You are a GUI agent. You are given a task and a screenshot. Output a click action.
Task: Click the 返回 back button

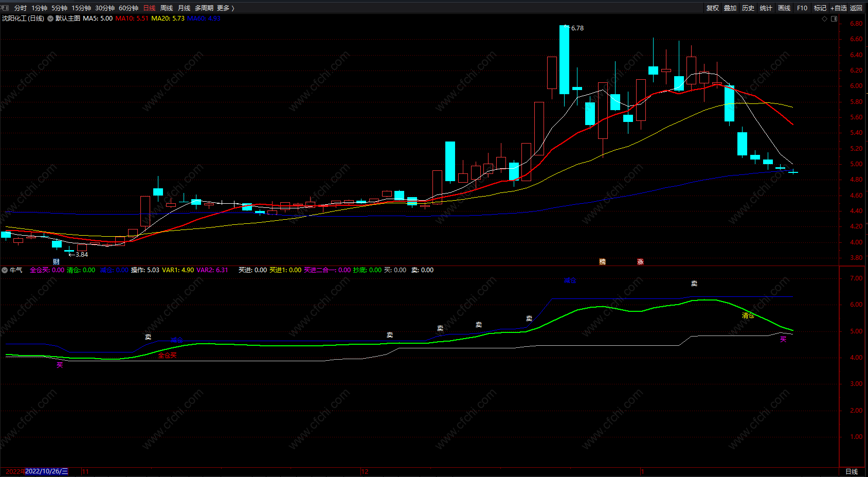click(x=856, y=8)
